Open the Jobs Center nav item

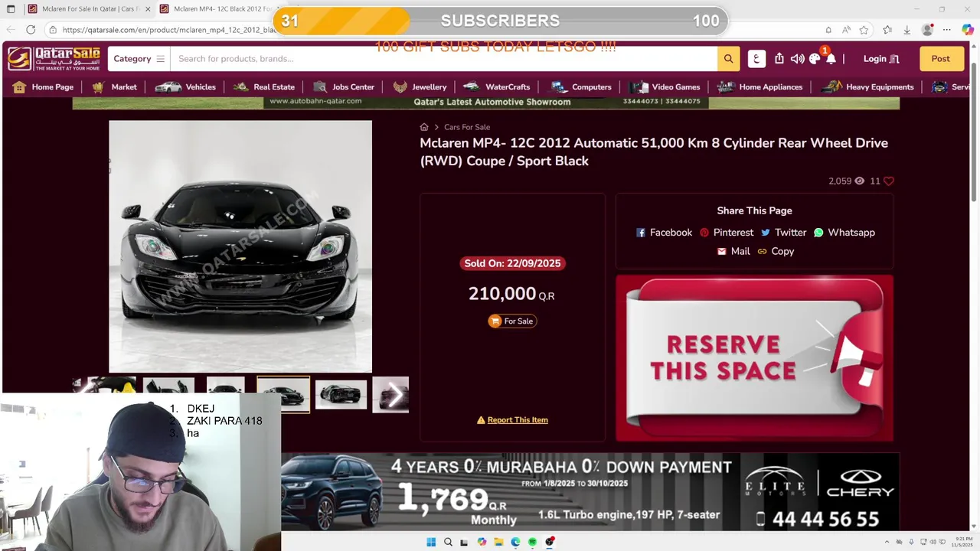(343, 87)
